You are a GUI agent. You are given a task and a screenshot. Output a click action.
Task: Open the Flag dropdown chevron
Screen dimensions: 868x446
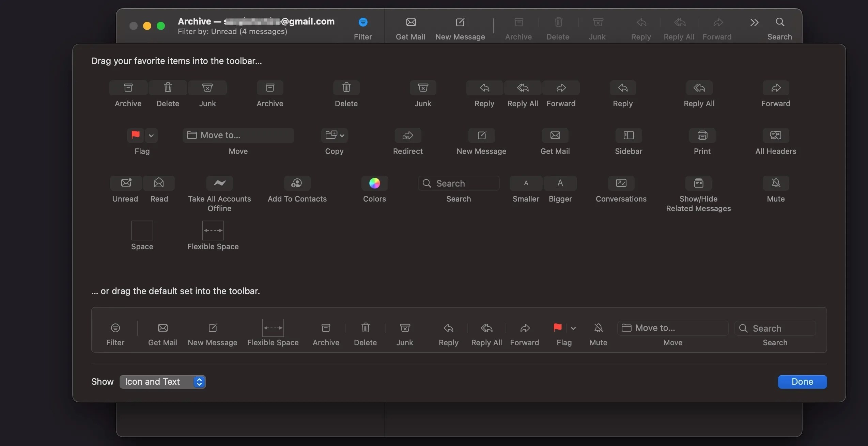pos(151,136)
